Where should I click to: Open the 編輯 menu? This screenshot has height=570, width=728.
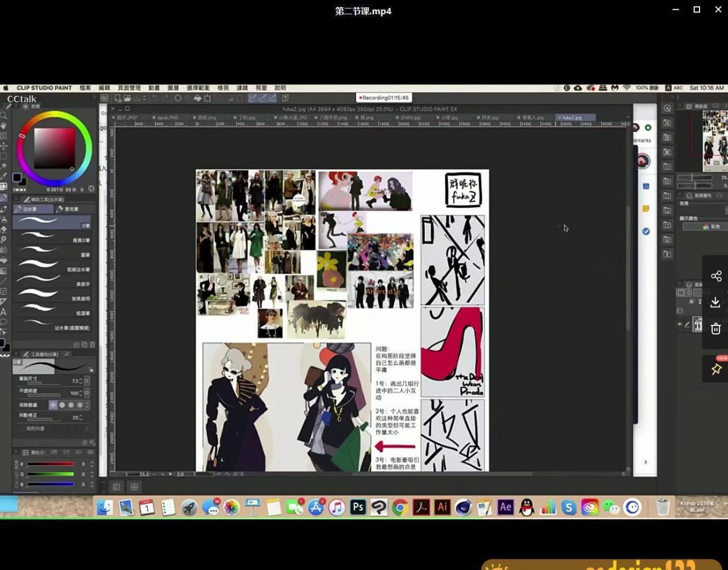click(104, 88)
